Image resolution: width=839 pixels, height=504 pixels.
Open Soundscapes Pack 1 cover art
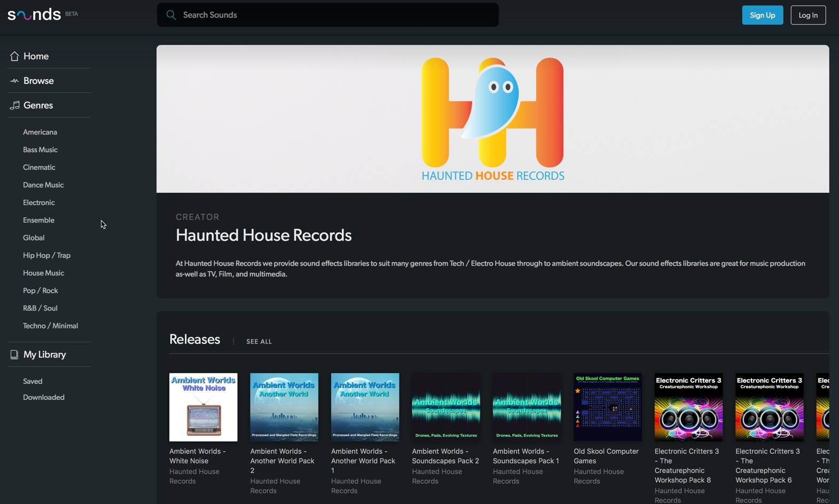point(527,407)
